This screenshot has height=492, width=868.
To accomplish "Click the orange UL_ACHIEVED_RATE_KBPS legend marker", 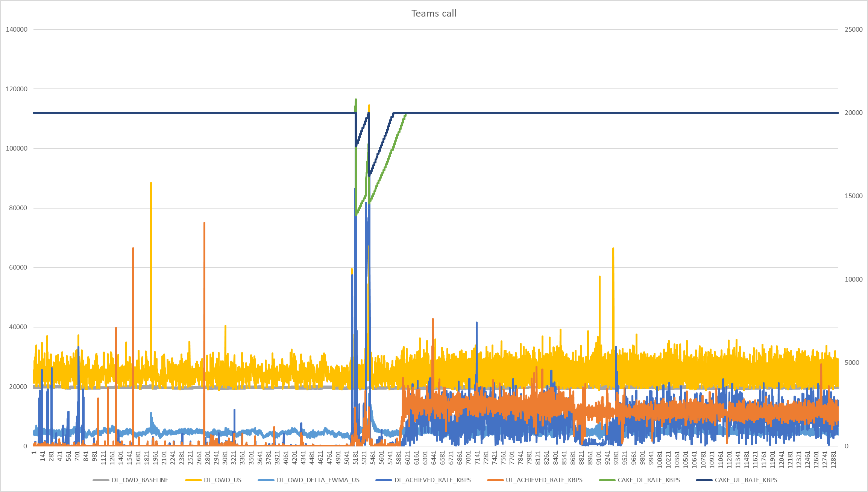I will [x=495, y=480].
